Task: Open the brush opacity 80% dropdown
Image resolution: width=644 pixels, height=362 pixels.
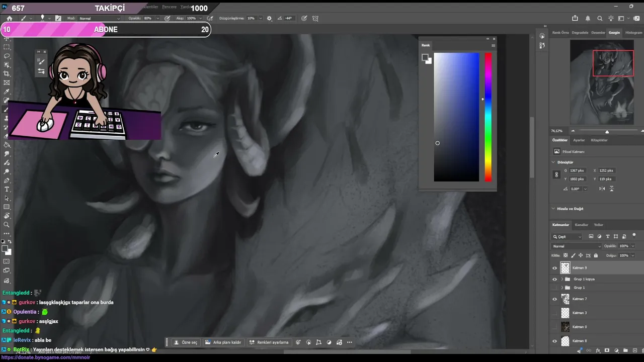Action: click(157, 18)
